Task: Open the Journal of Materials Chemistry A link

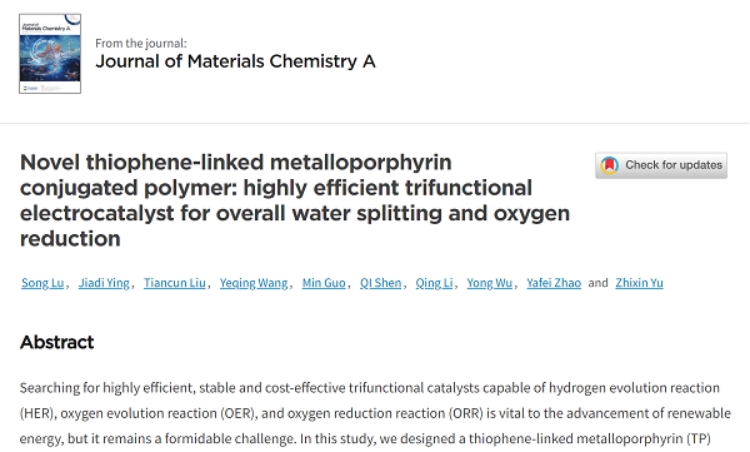Action: tap(235, 62)
